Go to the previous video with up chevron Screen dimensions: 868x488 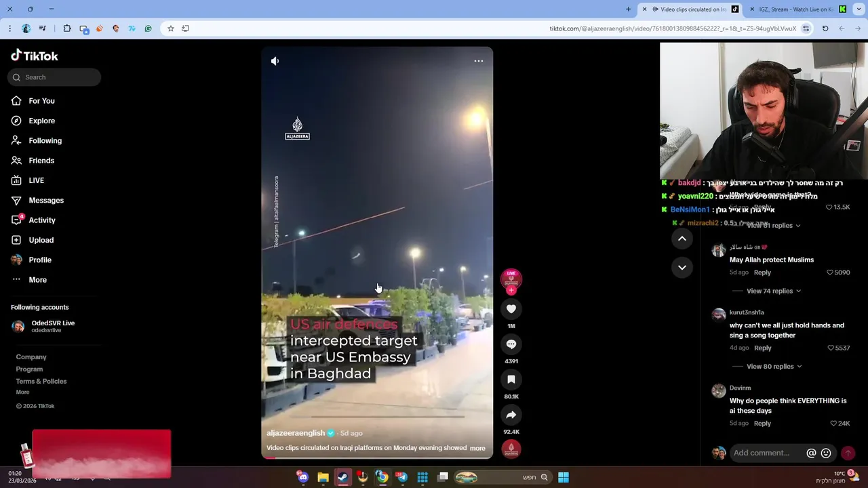682,239
